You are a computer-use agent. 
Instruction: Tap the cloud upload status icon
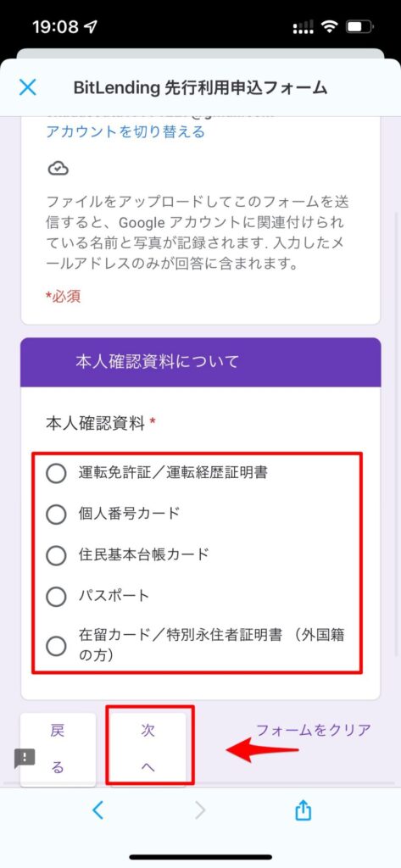click(x=58, y=169)
